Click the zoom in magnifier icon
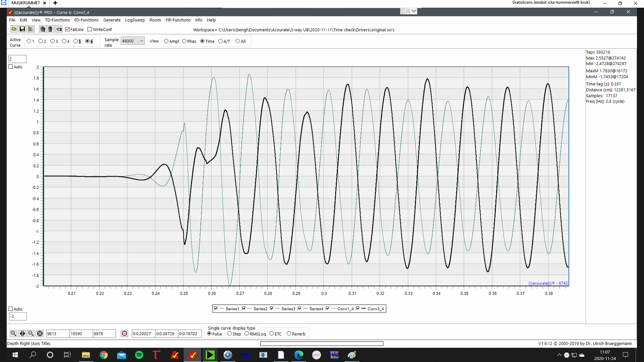Screen dimensions: 644x362 coord(13,334)
